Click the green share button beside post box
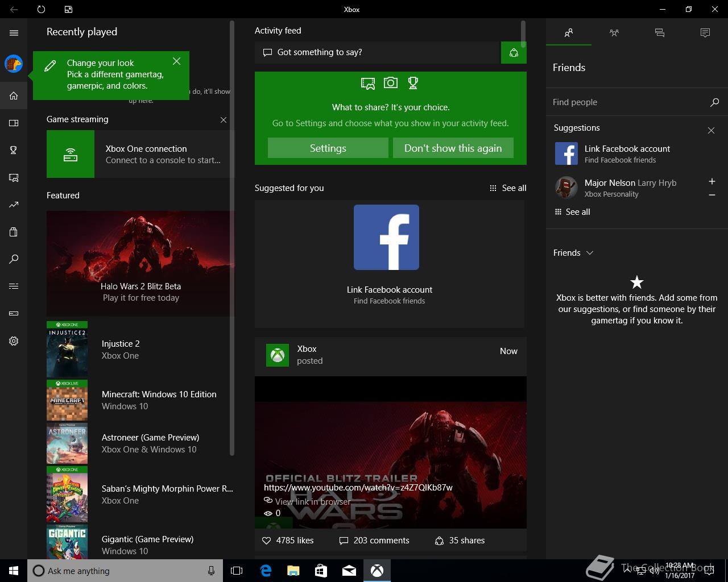This screenshot has width=728, height=582. click(514, 52)
